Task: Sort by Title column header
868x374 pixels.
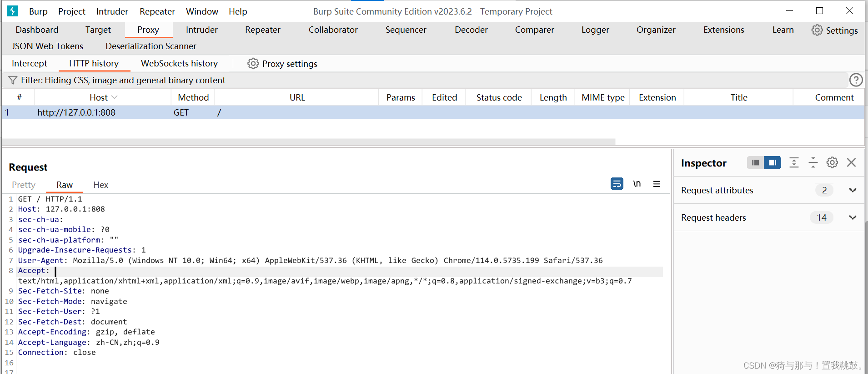Action: (739, 97)
